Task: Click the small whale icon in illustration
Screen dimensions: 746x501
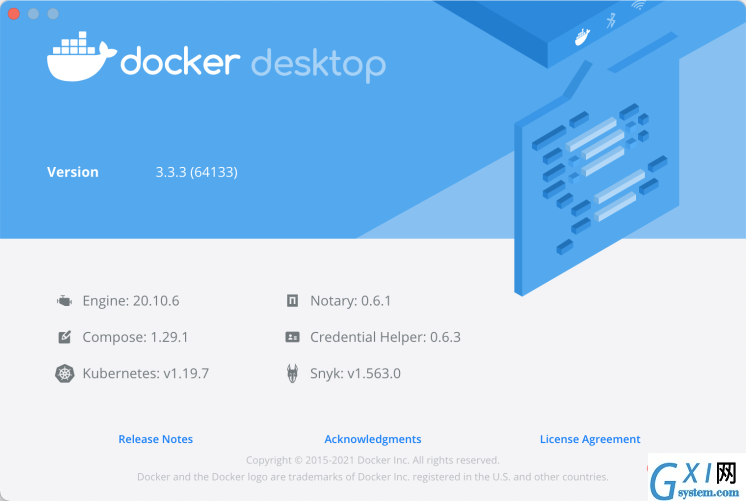Action: [582, 37]
